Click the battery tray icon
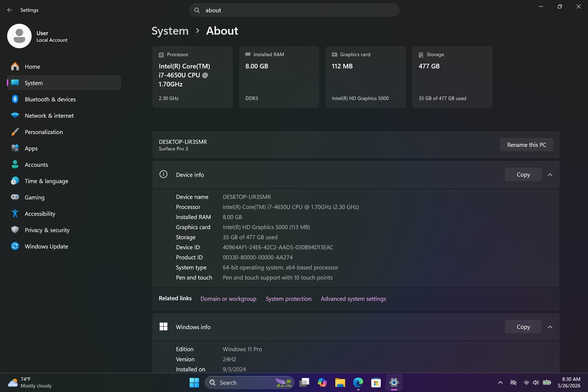Image resolution: width=588 pixels, height=392 pixels. point(547,382)
